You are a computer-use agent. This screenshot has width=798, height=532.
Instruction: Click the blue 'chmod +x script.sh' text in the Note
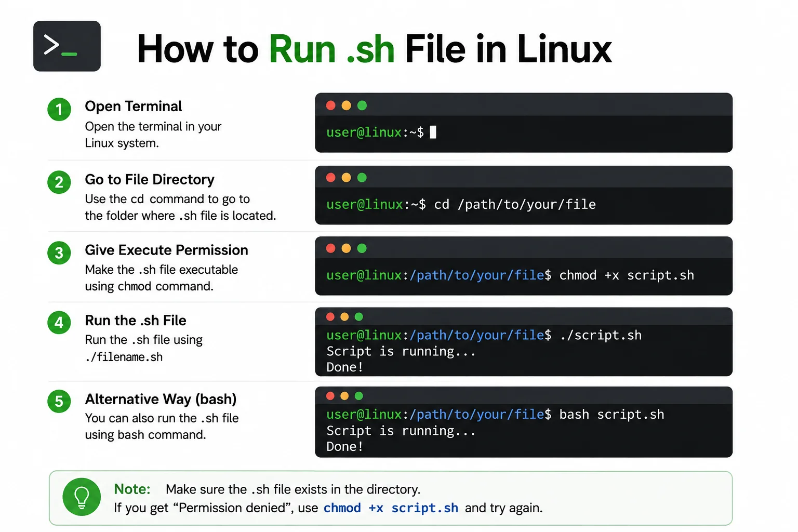coord(391,508)
